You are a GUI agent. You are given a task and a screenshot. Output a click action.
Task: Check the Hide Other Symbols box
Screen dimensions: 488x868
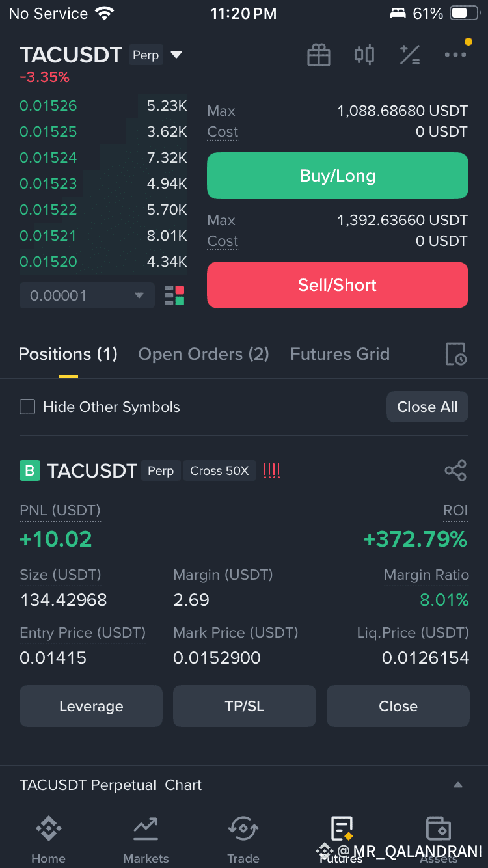27,407
